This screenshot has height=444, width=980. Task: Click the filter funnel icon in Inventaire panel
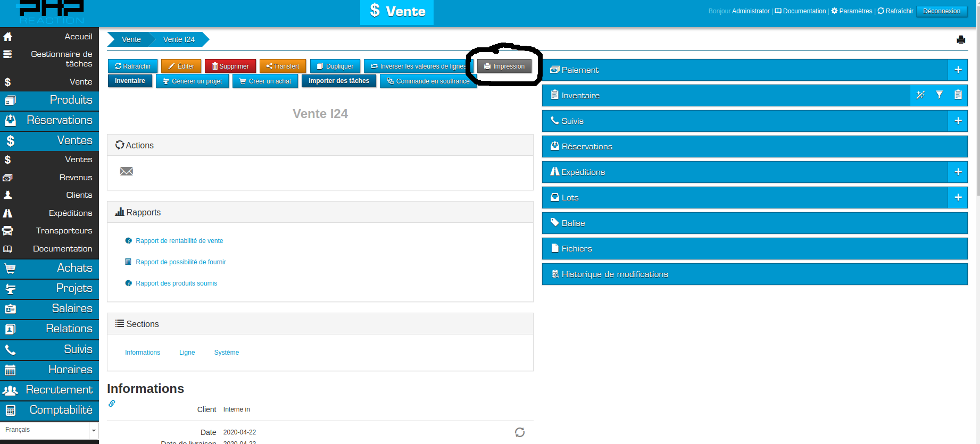pos(939,95)
